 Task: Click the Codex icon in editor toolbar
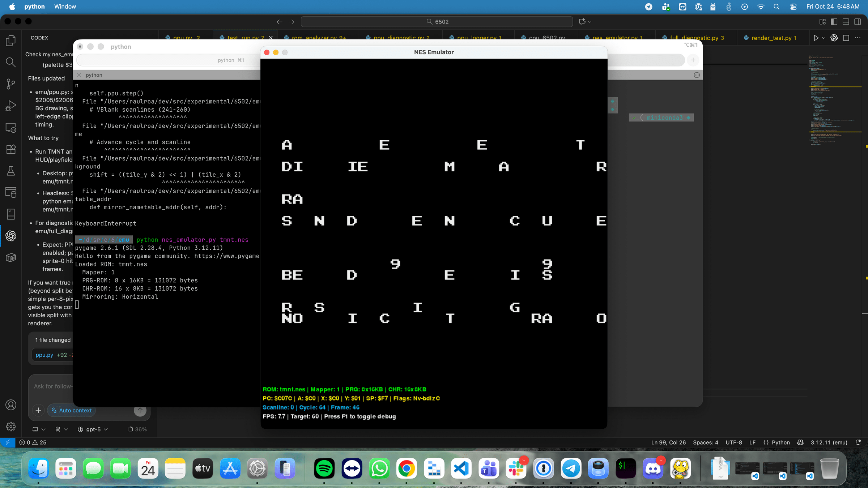(x=834, y=38)
